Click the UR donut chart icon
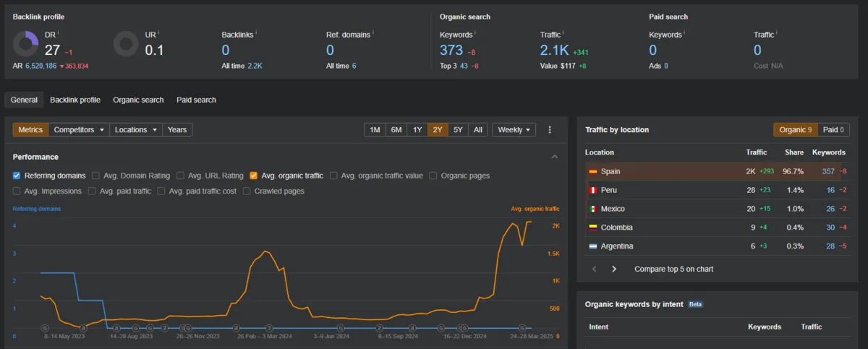 pyautogui.click(x=127, y=44)
